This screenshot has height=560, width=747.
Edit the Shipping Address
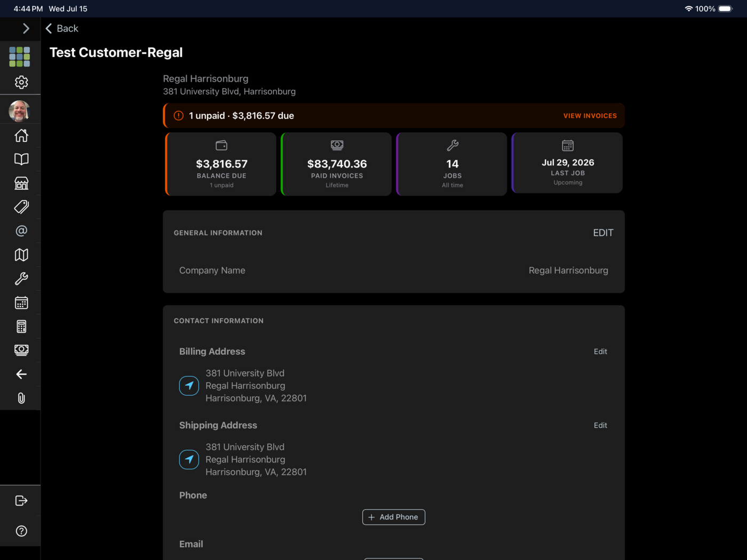pos(600,426)
